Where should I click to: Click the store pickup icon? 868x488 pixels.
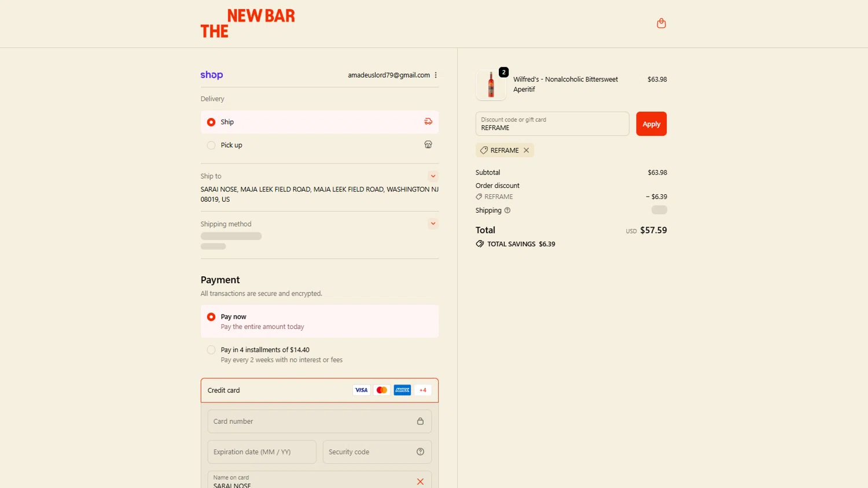[x=428, y=145]
